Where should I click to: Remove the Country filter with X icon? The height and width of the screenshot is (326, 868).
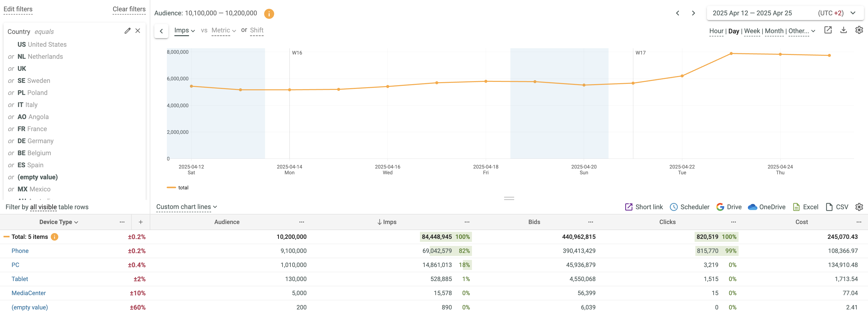138,31
